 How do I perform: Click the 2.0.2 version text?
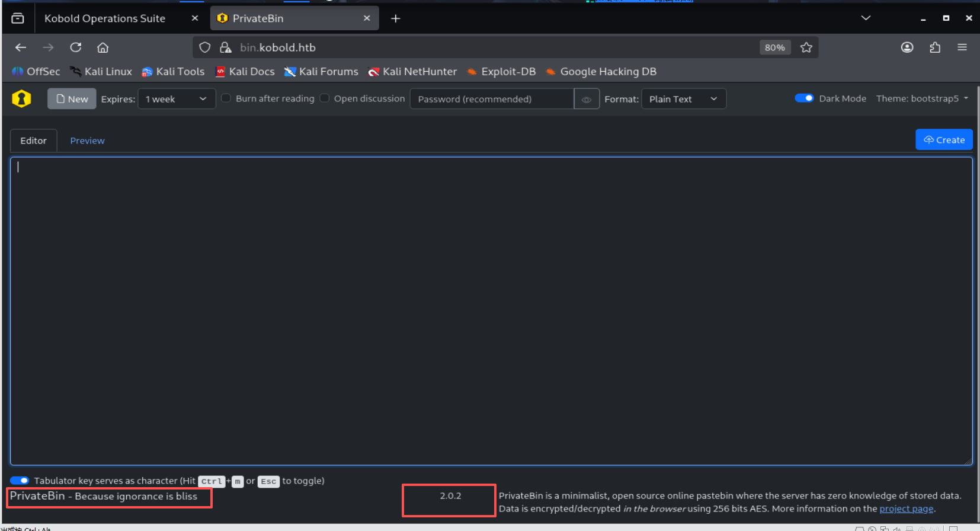coord(450,495)
